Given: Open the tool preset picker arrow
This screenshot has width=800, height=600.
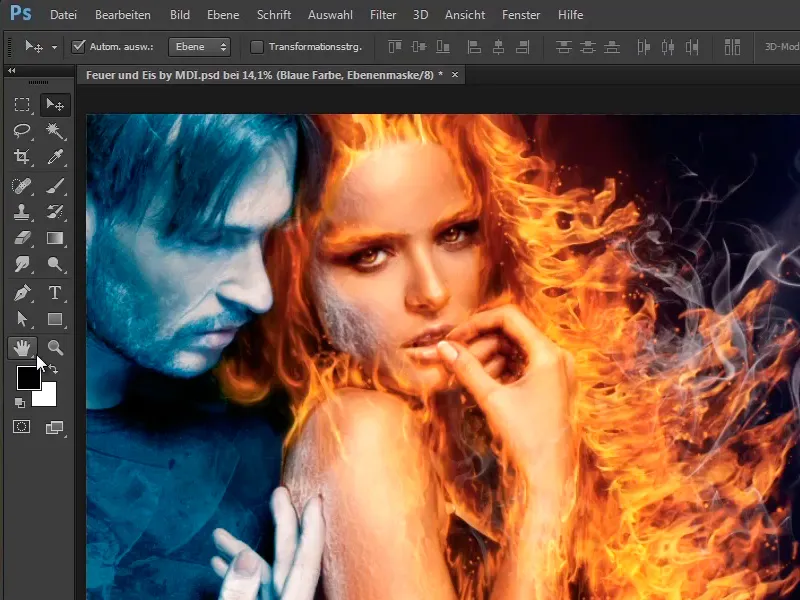Looking at the screenshot, I should pos(54,47).
